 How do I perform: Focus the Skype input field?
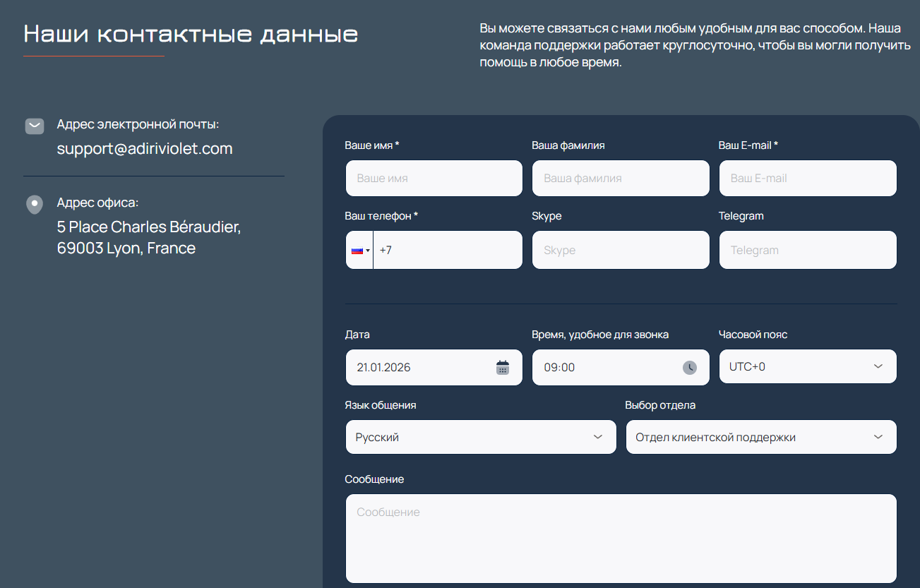tap(620, 250)
